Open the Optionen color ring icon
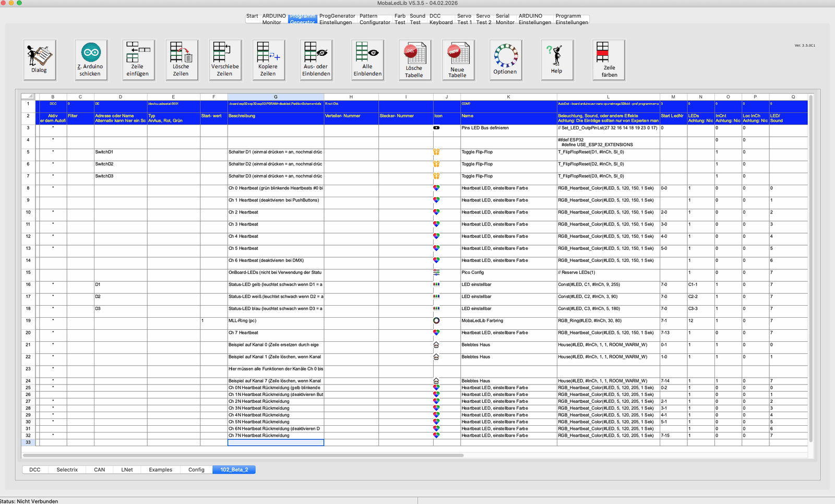The image size is (835, 504). (x=505, y=59)
